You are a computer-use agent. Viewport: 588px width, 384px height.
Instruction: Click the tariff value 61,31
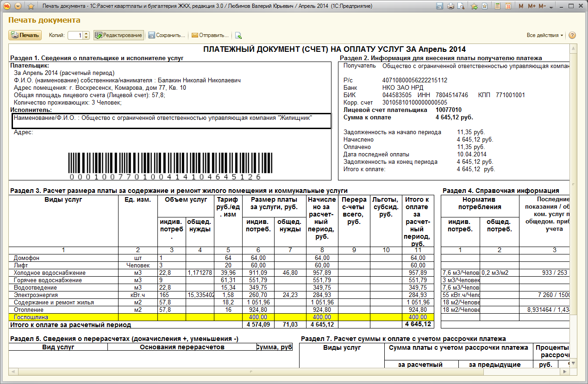pos(229,280)
